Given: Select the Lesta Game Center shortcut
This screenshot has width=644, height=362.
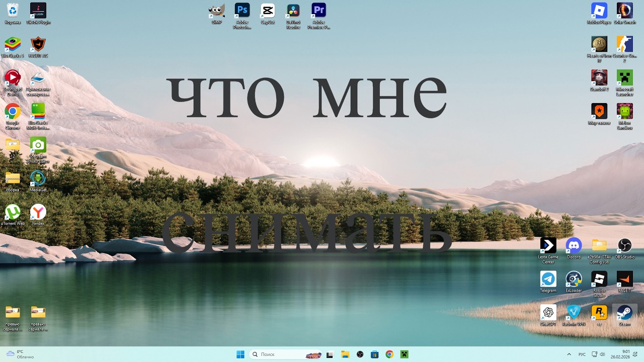Looking at the screenshot, I should pos(548,251).
